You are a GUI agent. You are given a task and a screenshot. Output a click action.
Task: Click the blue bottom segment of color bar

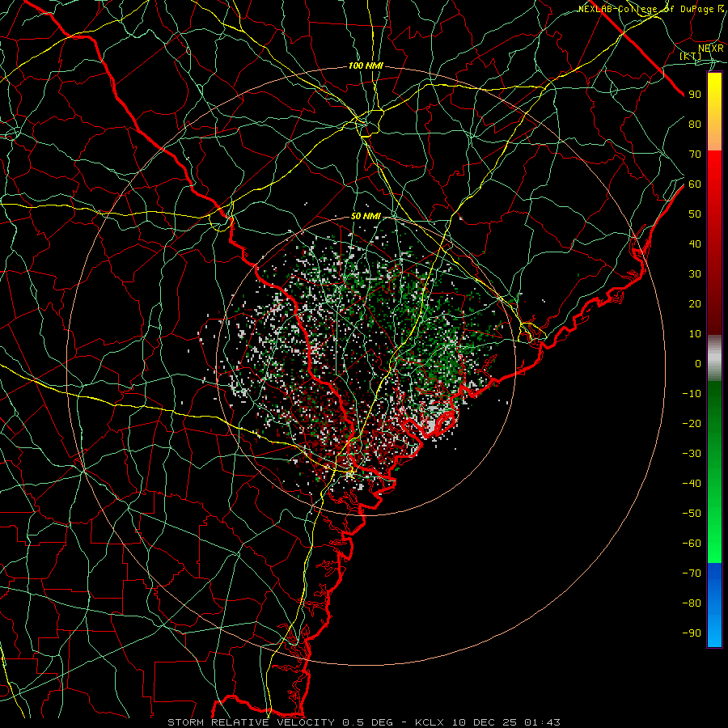714,605
